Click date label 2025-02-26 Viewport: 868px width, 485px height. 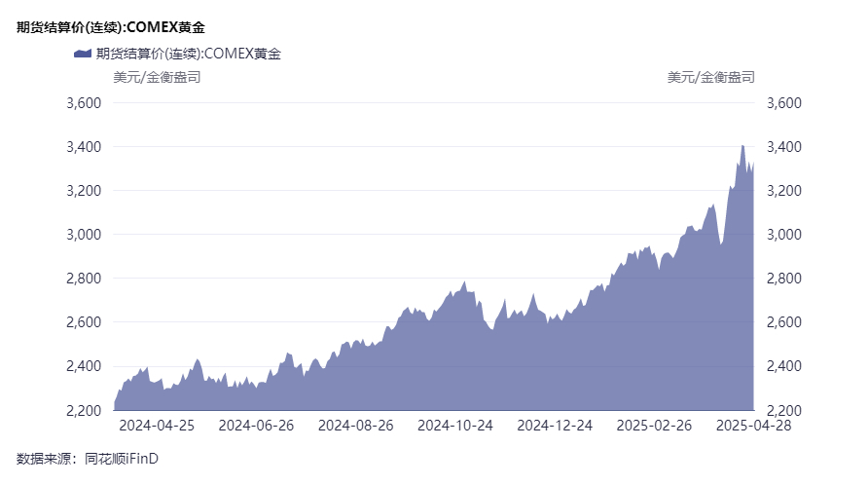(654, 426)
